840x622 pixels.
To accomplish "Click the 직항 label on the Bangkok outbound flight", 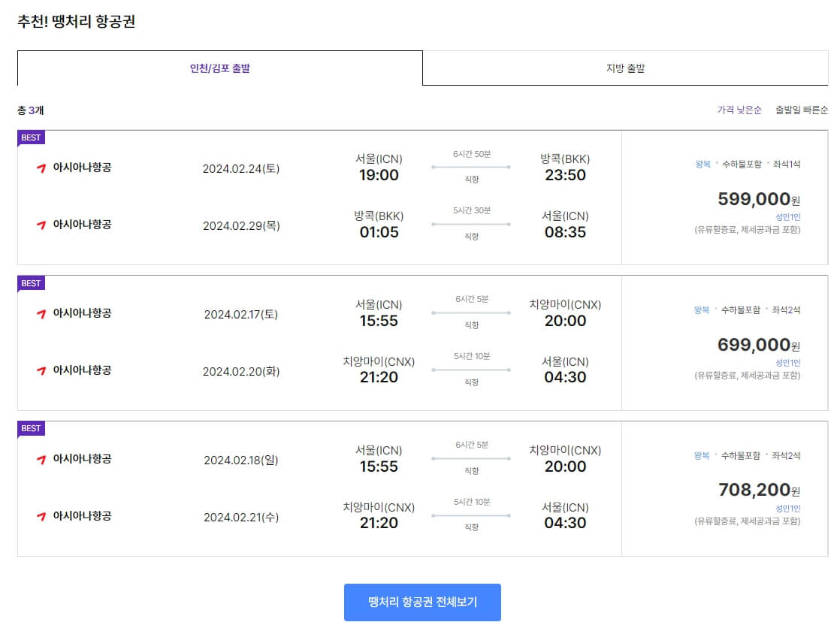I will point(470,179).
